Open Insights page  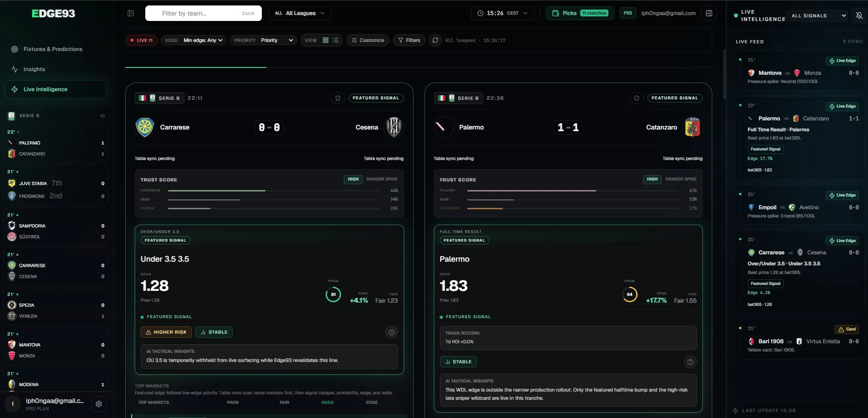click(56, 69)
